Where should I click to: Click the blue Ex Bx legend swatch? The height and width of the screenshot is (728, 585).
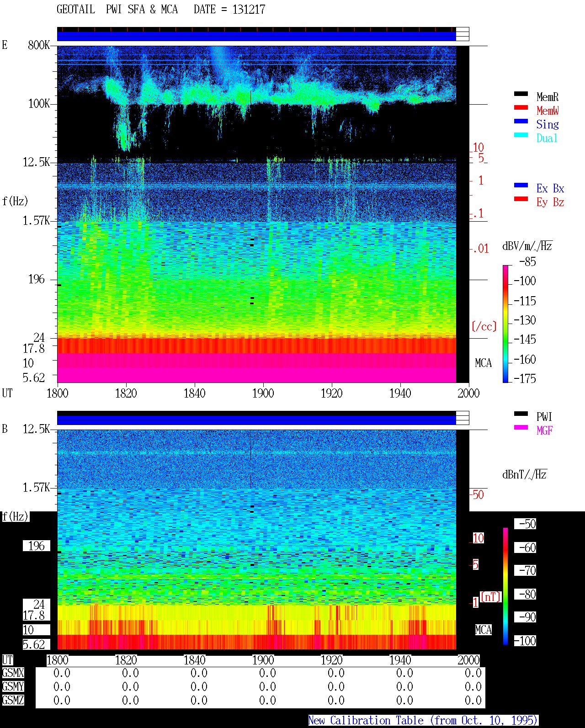pyautogui.click(x=521, y=185)
